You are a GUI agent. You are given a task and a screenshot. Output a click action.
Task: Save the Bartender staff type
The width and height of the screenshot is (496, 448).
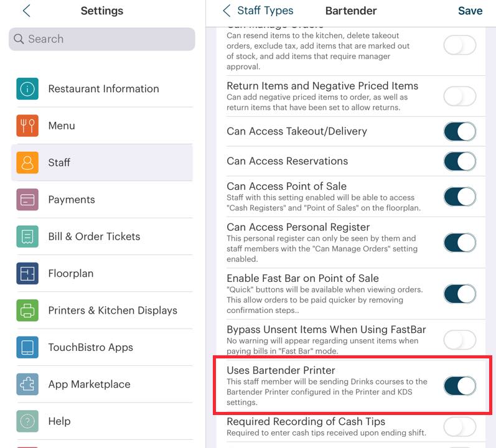[x=470, y=11]
